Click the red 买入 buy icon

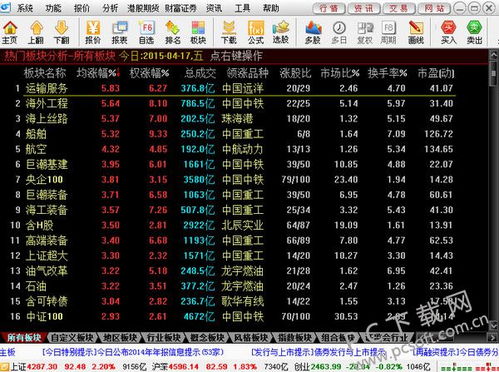coord(448,33)
